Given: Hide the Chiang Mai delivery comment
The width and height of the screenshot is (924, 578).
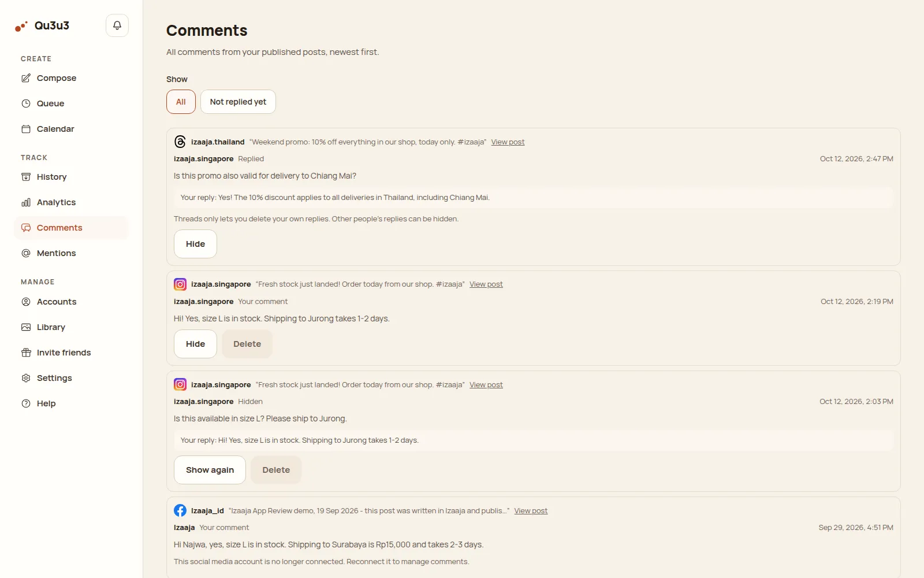Looking at the screenshot, I should click(x=195, y=244).
